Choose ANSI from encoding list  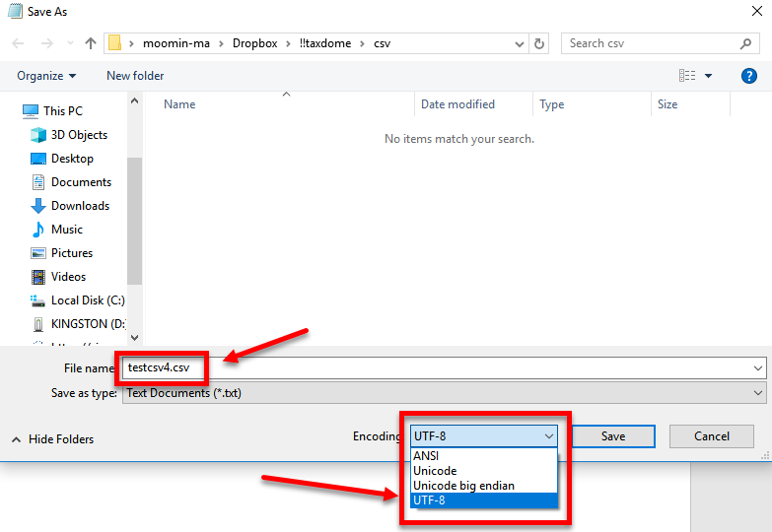coord(427,456)
